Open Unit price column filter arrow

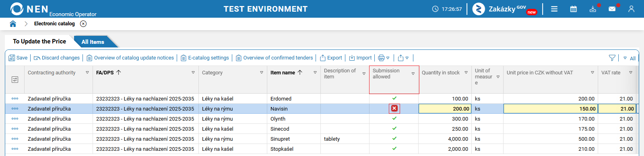pos(592,72)
